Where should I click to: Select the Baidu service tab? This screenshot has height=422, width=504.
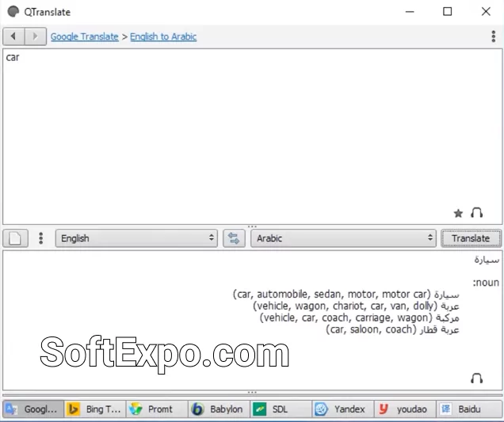(x=468, y=409)
